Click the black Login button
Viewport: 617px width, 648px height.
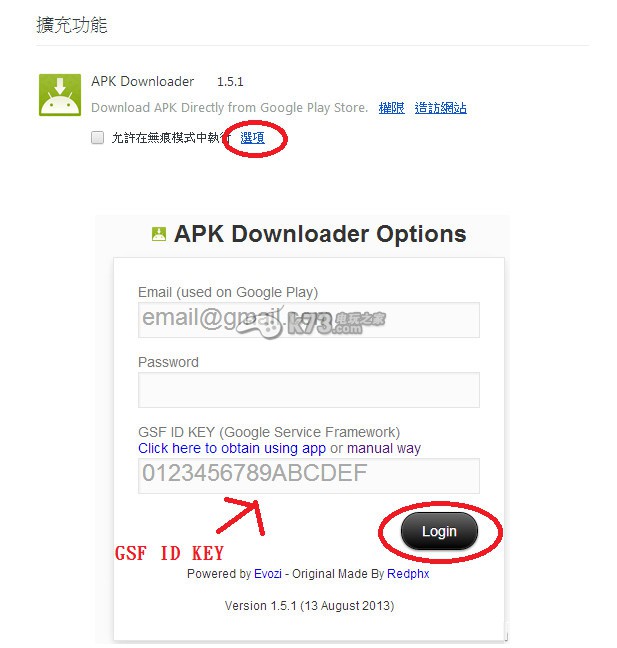[439, 531]
